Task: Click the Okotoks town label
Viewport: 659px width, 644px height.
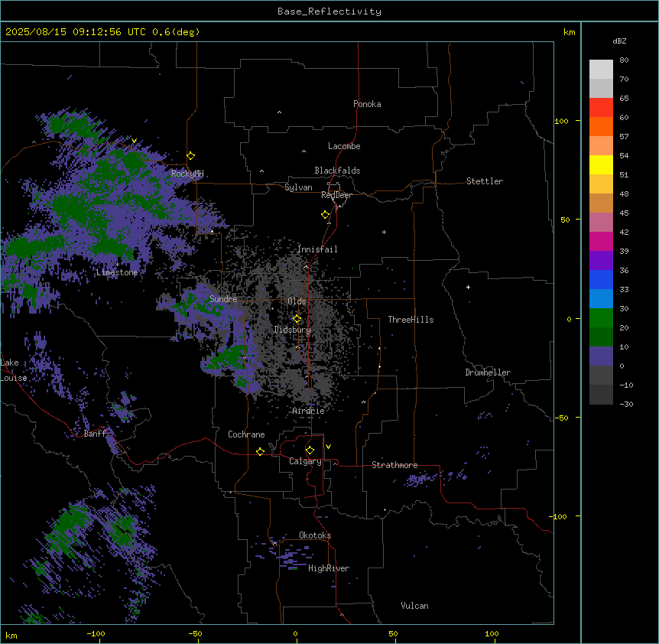Action: [x=315, y=535]
